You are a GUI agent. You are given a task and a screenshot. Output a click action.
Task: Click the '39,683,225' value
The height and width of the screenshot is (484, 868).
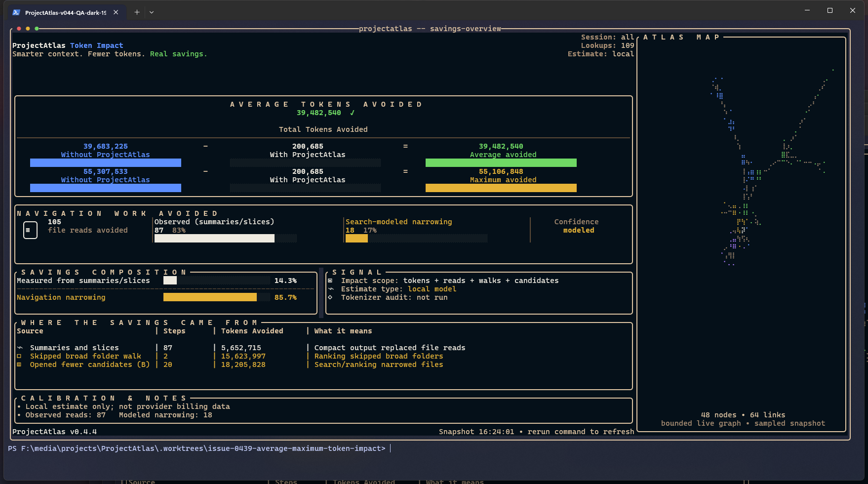tap(106, 146)
